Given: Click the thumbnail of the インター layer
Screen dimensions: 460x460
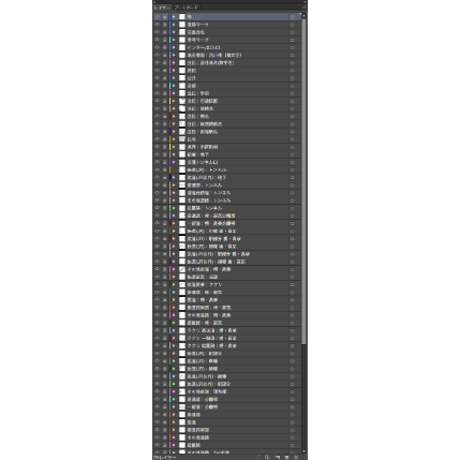Looking at the screenshot, I should (182, 47).
